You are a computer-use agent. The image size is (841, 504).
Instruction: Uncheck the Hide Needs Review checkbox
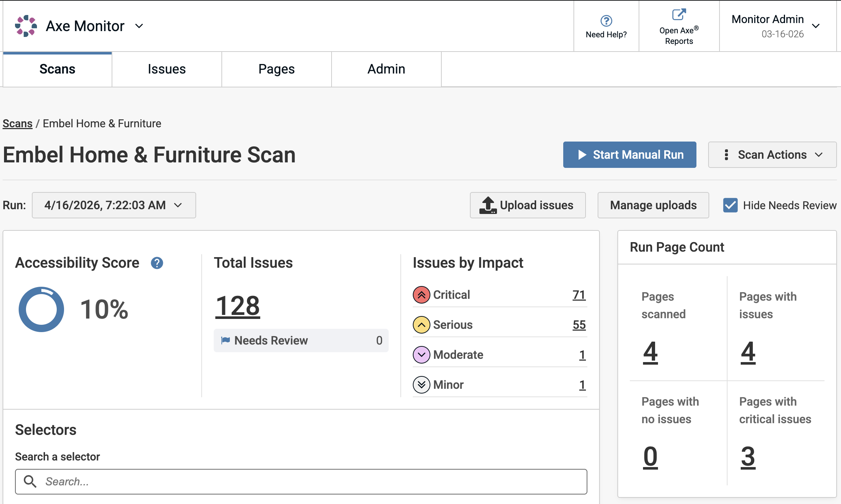pos(730,205)
